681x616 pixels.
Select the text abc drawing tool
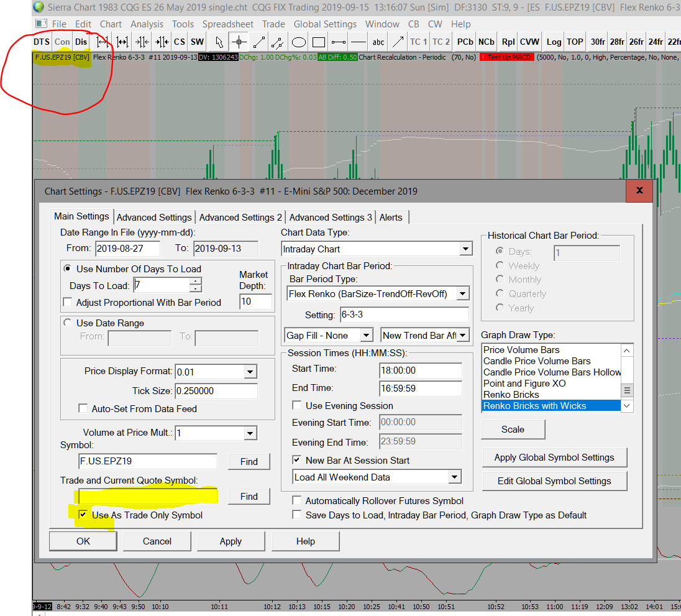[378, 42]
